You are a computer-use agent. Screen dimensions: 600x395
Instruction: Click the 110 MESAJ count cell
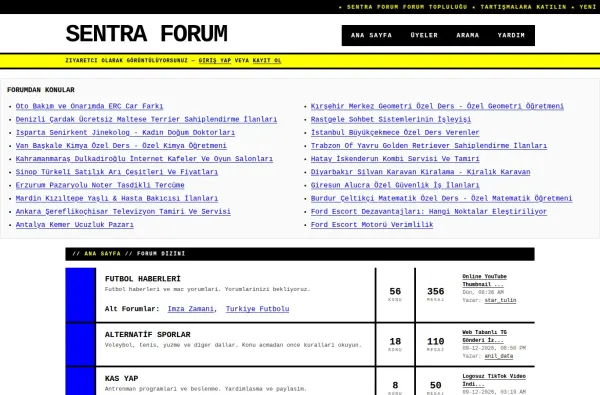(435, 344)
